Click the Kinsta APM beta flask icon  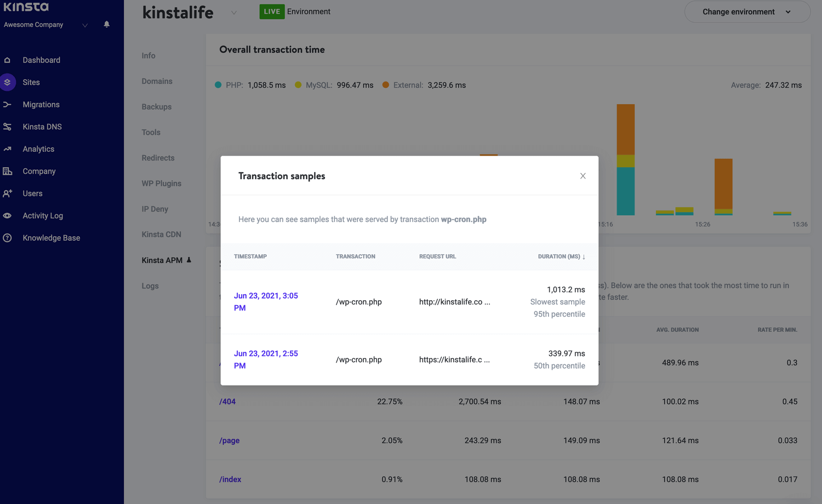189,260
